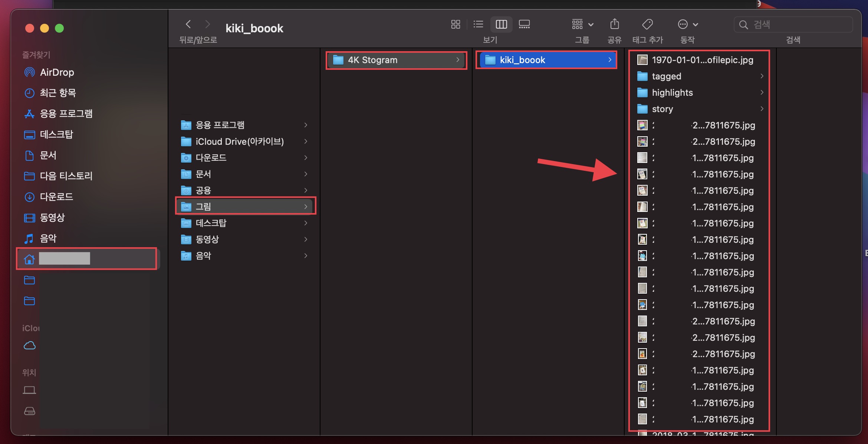Screen dimensions: 868x444
Task: Open the 음악 sidebar item
Action: click(48, 238)
